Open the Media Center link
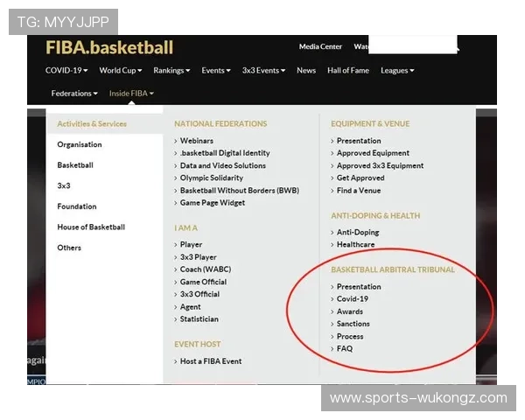Viewport: 525px width, 420px height. coord(320,46)
